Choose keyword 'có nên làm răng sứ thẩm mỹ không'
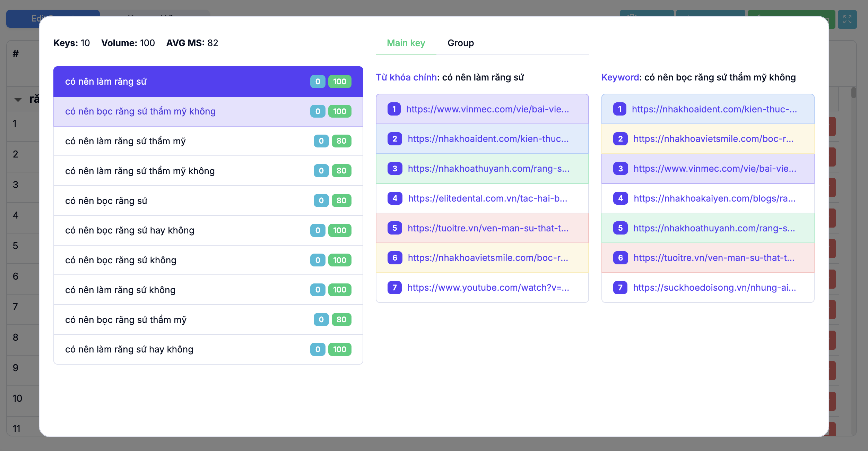Image resolution: width=868 pixels, height=451 pixels. tap(208, 171)
